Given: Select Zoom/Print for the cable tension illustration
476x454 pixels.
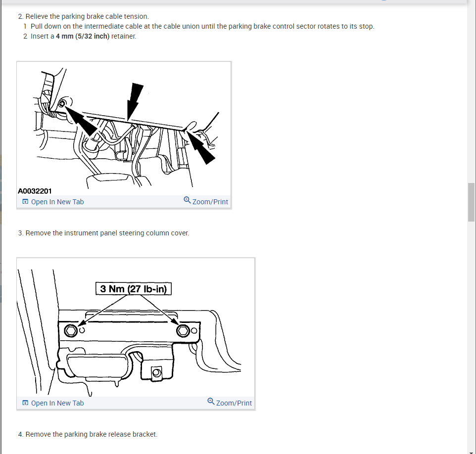Looking at the screenshot, I should tap(206, 201).
